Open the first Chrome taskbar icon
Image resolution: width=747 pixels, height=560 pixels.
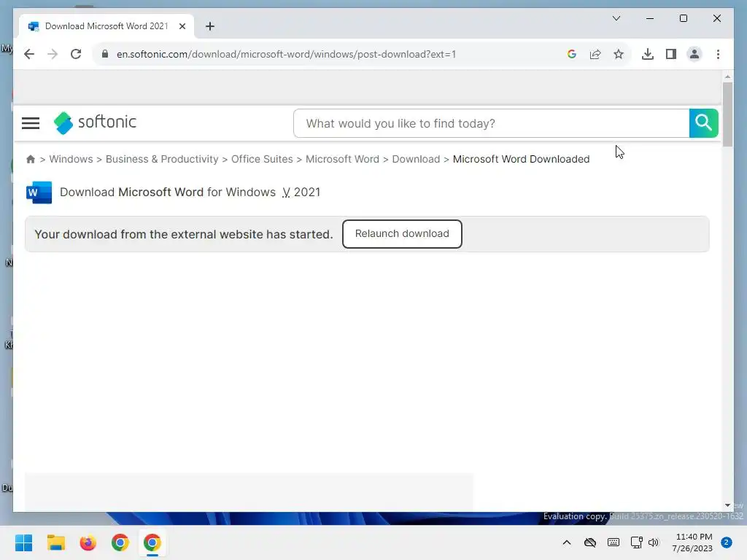tap(120, 542)
